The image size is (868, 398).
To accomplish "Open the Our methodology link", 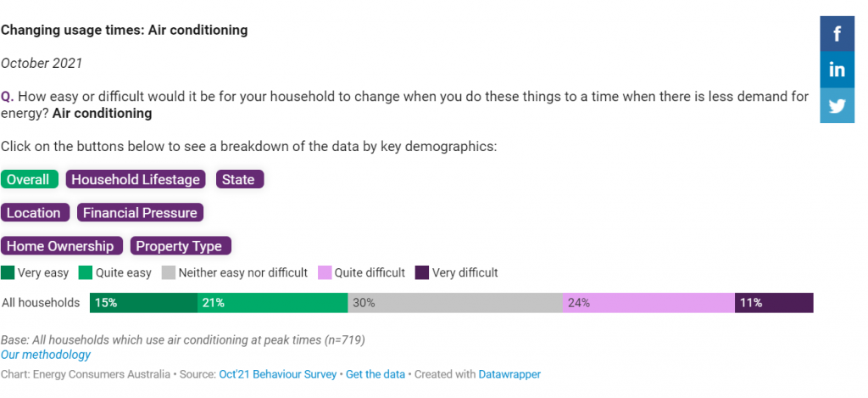I will click(46, 355).
